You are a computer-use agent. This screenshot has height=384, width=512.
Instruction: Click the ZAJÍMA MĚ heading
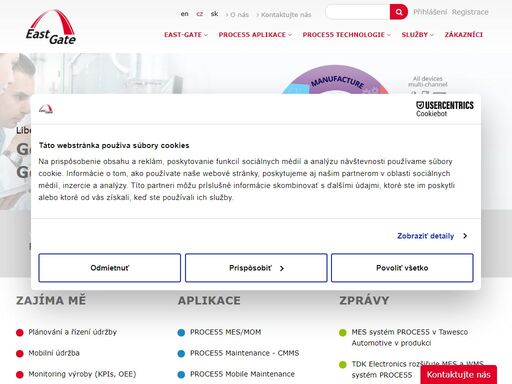[x=51, y=300]
